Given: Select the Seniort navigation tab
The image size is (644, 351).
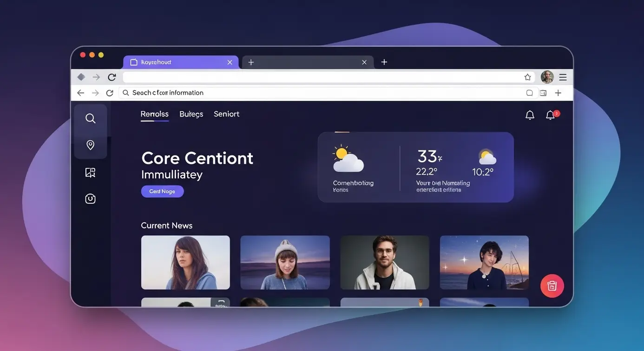Looking at the screenshot, I should tap(226, 114).
